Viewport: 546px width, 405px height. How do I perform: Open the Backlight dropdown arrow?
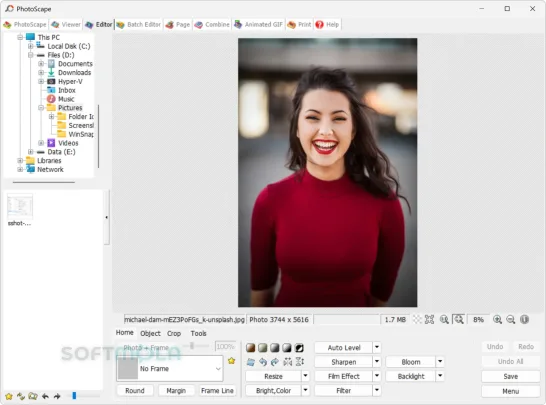(440, 376)
